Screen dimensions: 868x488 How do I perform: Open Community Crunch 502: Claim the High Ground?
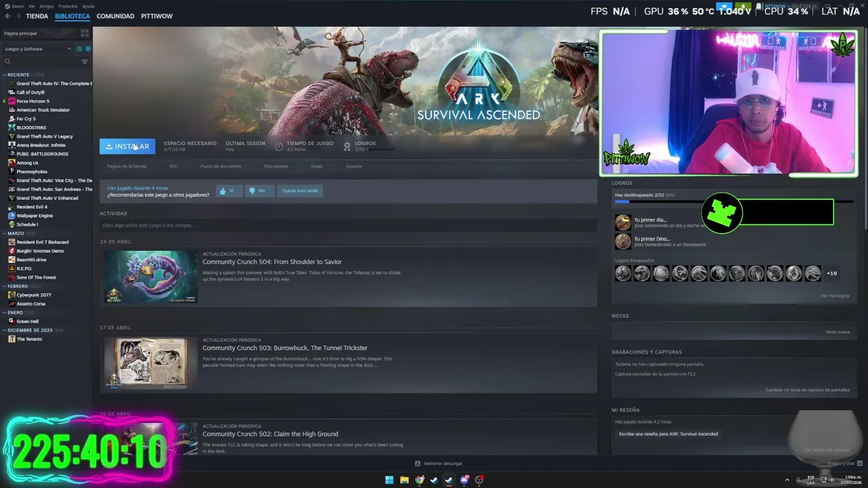pos(270,434)
